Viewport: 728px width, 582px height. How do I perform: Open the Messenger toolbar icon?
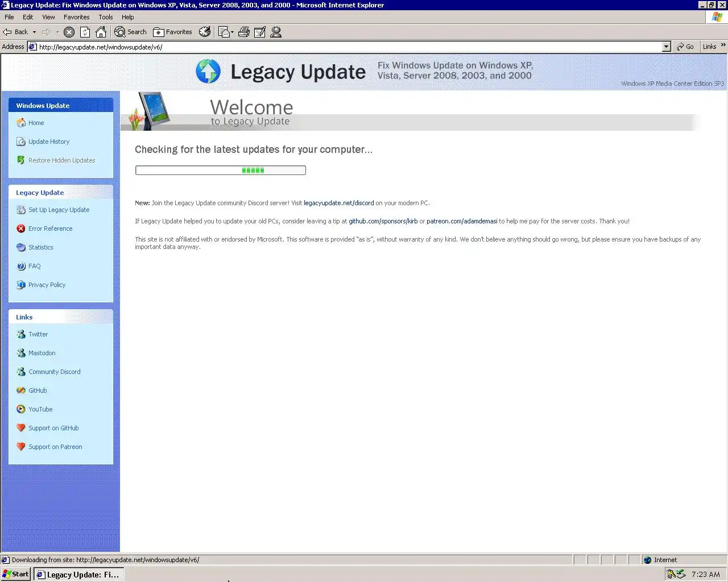[276, 32]
